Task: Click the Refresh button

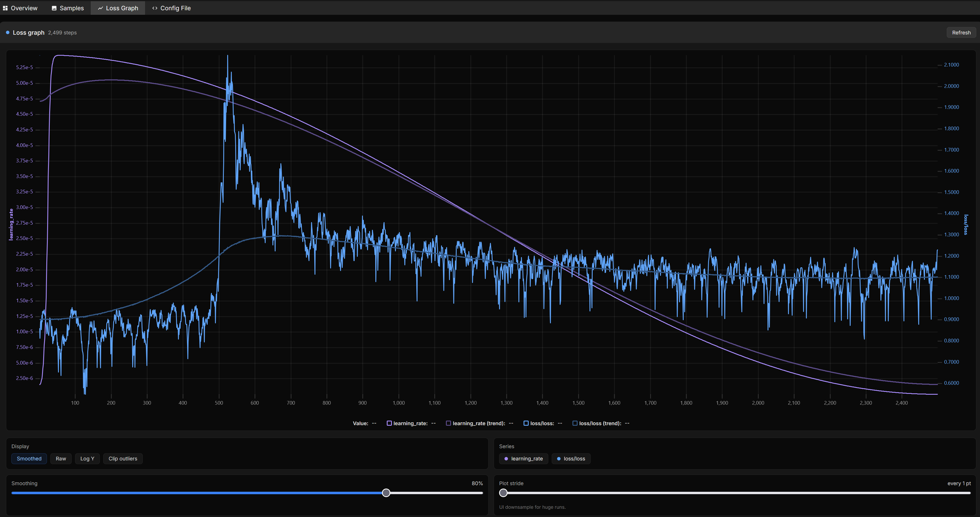Action: (x=961, y=33)
